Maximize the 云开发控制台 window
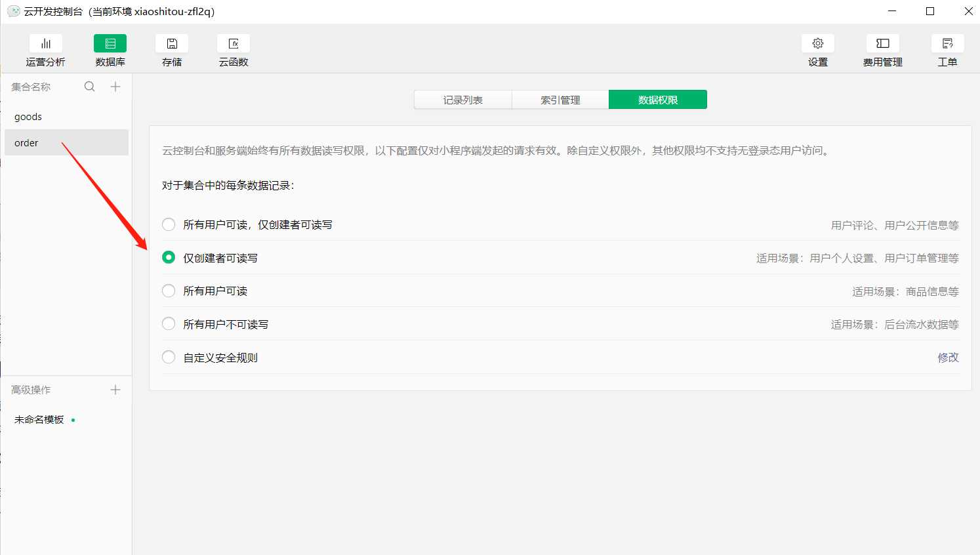 [930, 11]
